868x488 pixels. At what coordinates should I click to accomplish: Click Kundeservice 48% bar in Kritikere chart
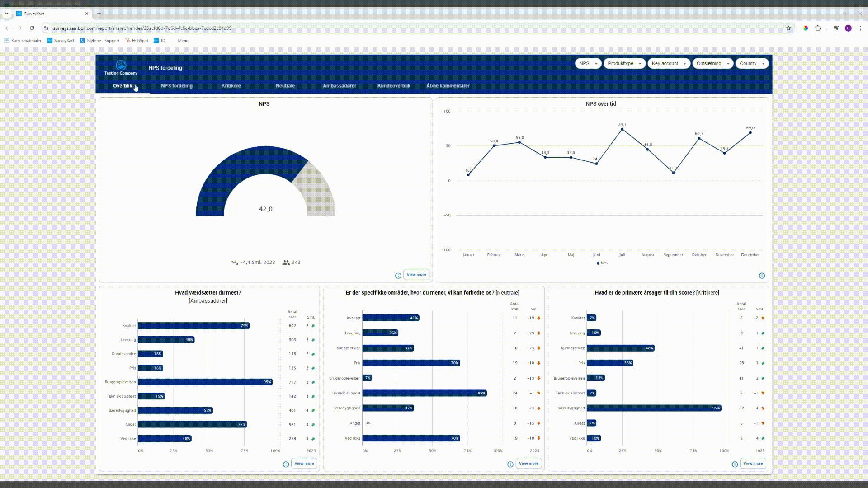pyautogui.click(x=621, y=348)
